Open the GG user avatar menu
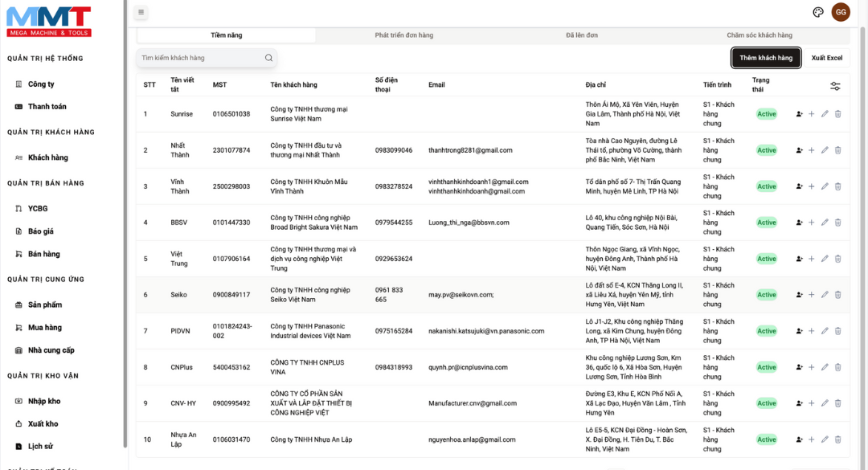This screenshot has height=470, width=868. coord(841,12)
